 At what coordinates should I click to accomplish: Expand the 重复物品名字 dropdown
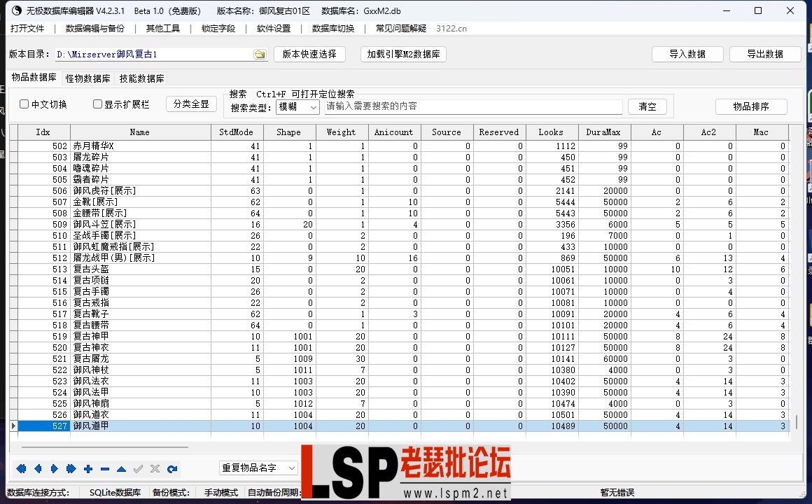pos(258,468)
